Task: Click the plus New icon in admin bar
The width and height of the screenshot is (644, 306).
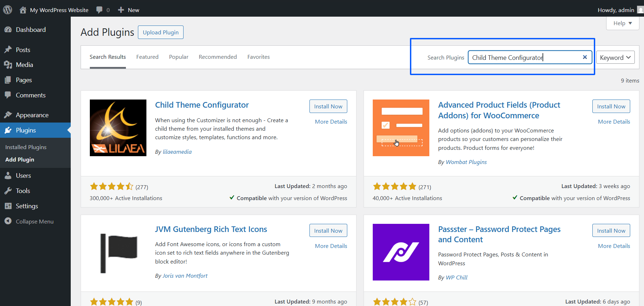Action: point(121,10)
